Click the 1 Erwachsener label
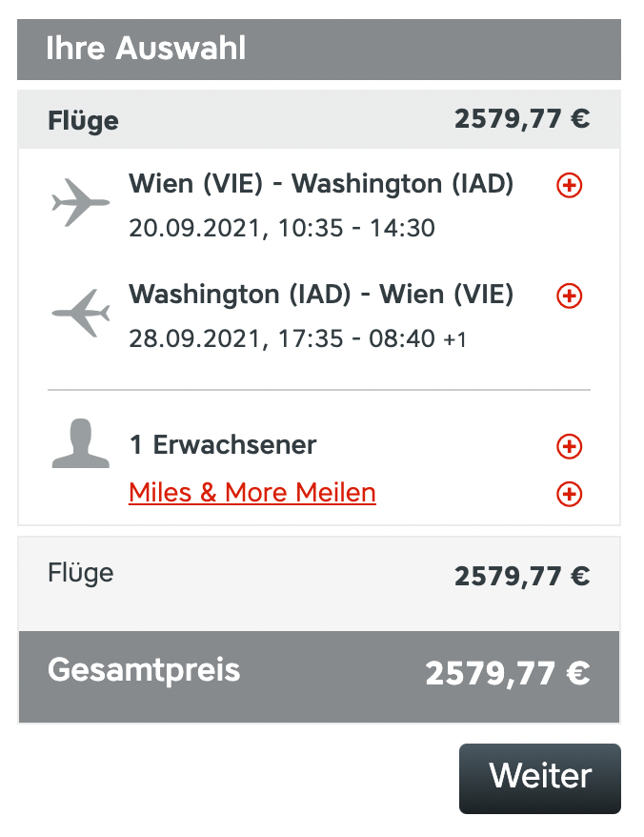The width and height of the screenshot is (644, 837). tap(223, 444)
